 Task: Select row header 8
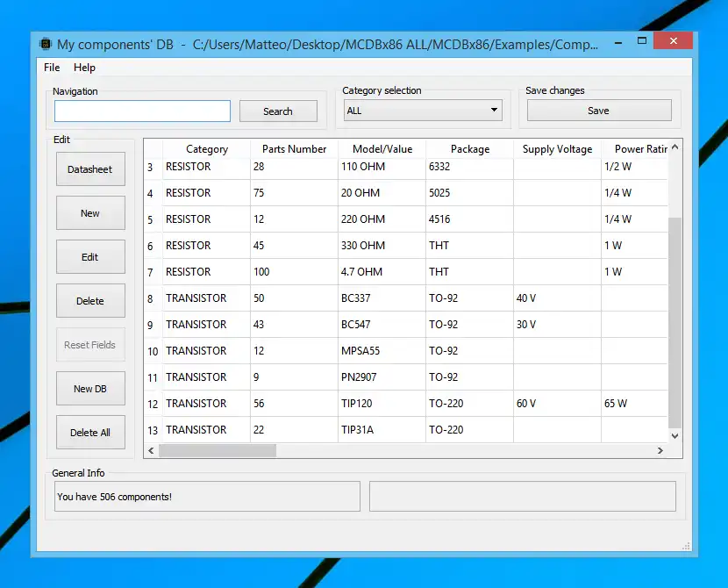(x=153, y=298)
